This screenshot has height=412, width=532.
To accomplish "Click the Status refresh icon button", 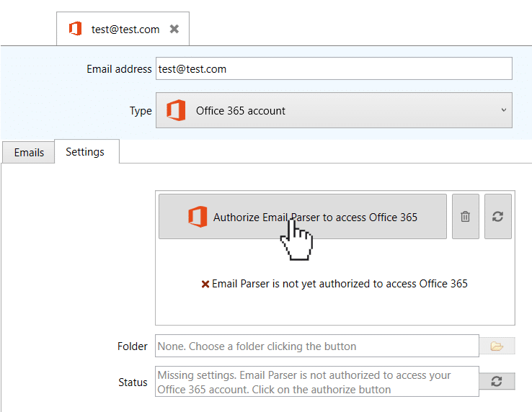I will coord(497,381).
